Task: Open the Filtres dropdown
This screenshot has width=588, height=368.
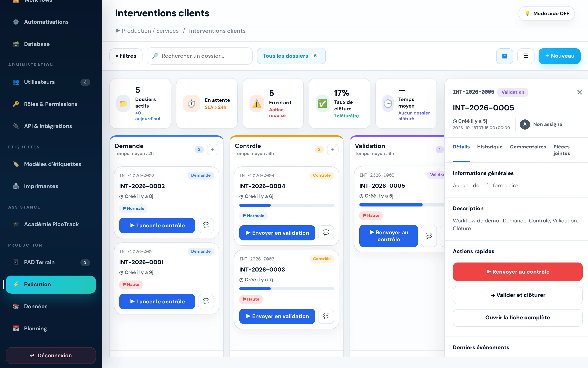Action: coord(126,56)
